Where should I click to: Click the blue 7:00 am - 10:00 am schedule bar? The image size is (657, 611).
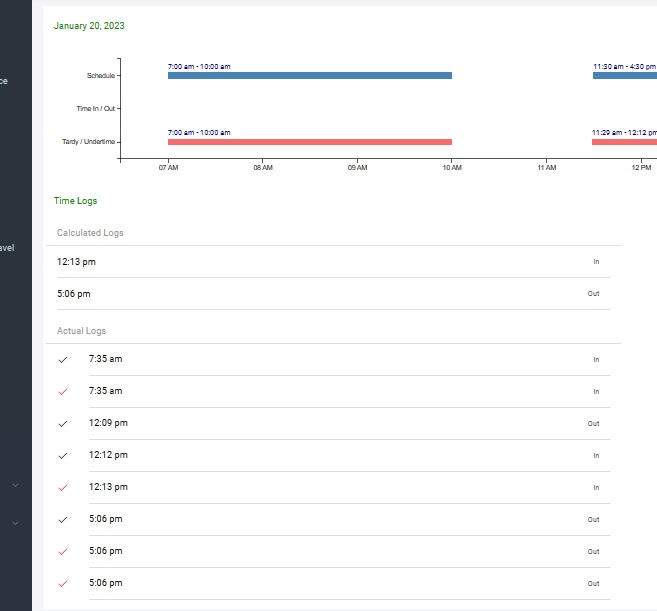click(309, 75)
